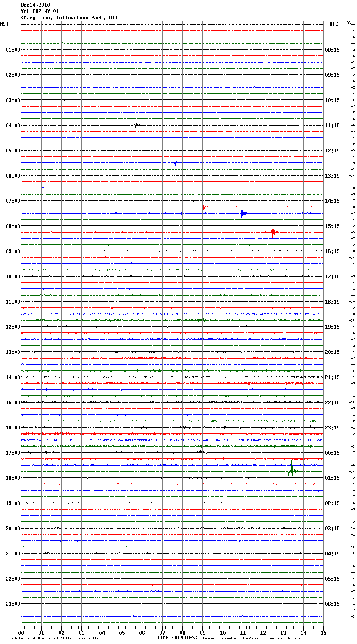
Task: Click the 06:15 UTC time label
Action: pos(332,604)
